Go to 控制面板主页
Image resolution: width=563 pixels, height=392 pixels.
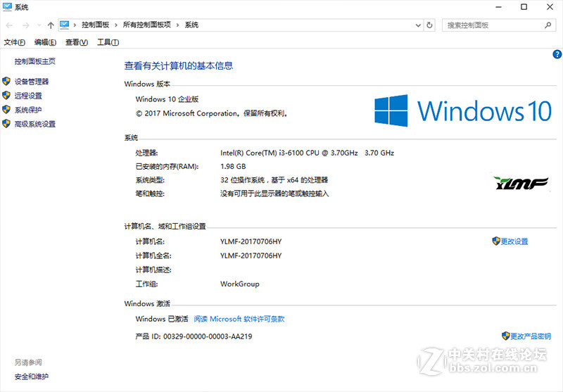tap(34, 61)
